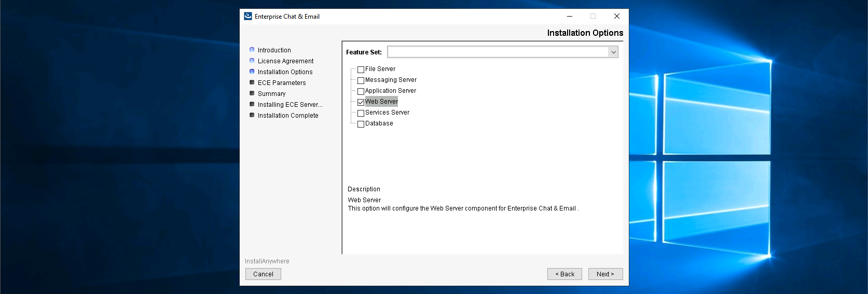Click the Installation Options step bullet icon

(x=252, y=72)
